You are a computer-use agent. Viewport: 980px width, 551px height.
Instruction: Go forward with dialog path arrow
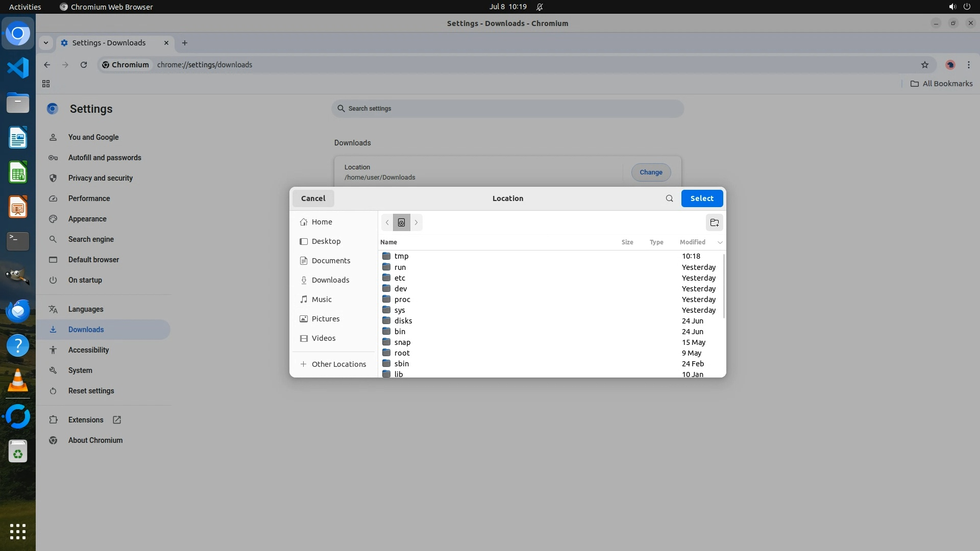(x=416, y=222)
